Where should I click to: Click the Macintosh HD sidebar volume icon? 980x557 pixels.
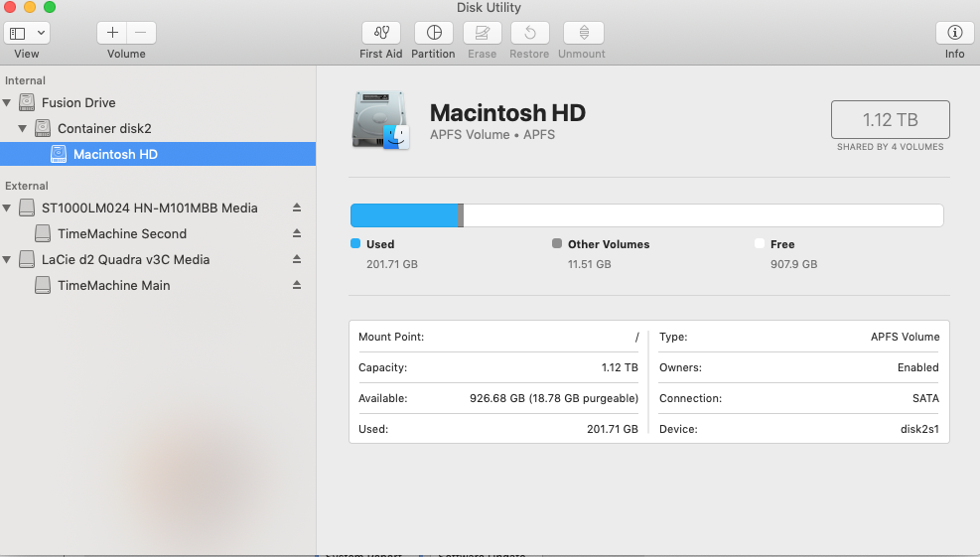click(x=59, y=154)
